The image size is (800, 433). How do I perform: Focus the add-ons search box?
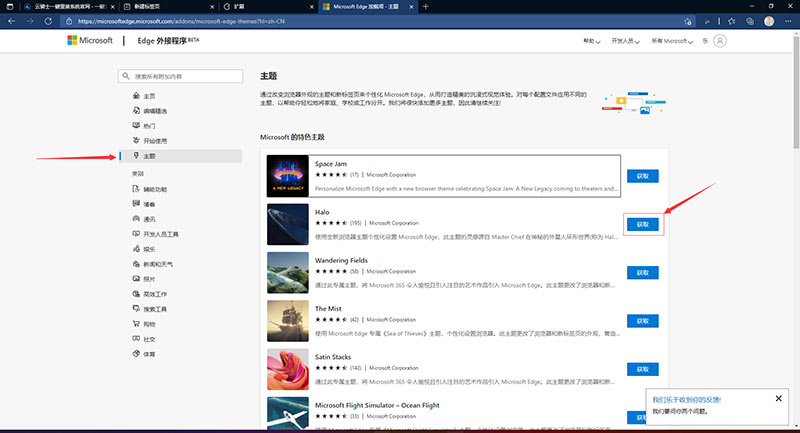coord(180,76)
